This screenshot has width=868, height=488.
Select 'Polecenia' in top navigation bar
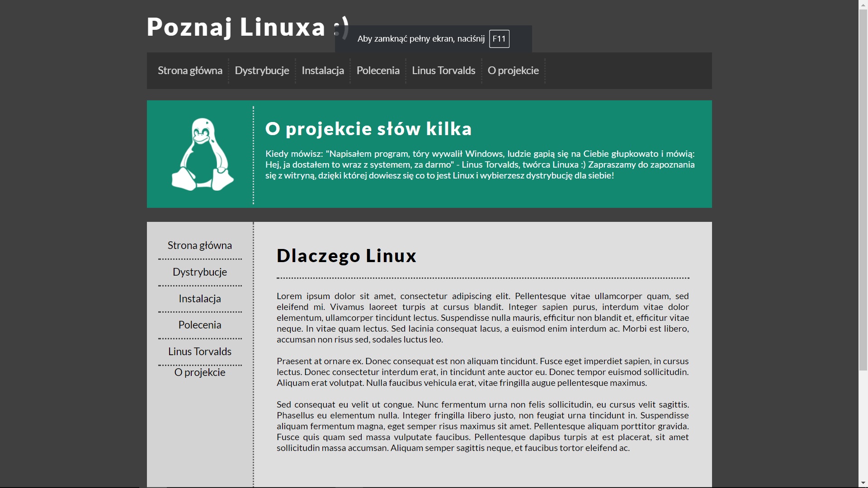coord(378,70)
